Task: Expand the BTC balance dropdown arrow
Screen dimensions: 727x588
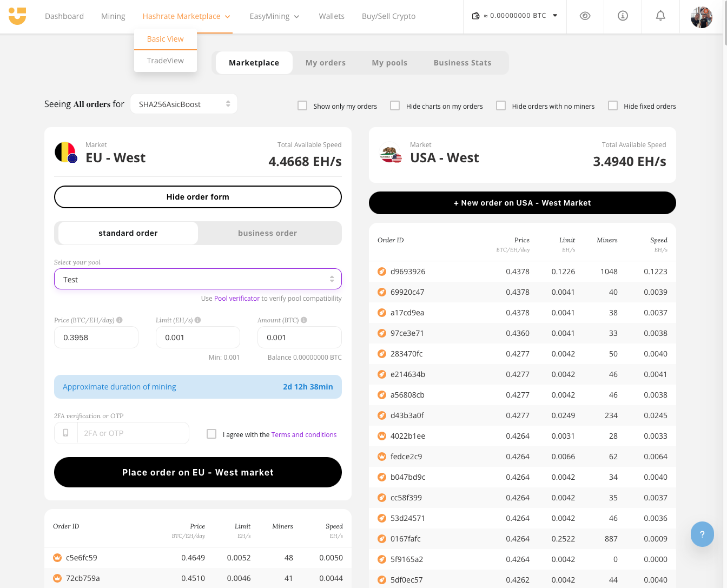Action: pyautogui.click(x=554, y=16)
